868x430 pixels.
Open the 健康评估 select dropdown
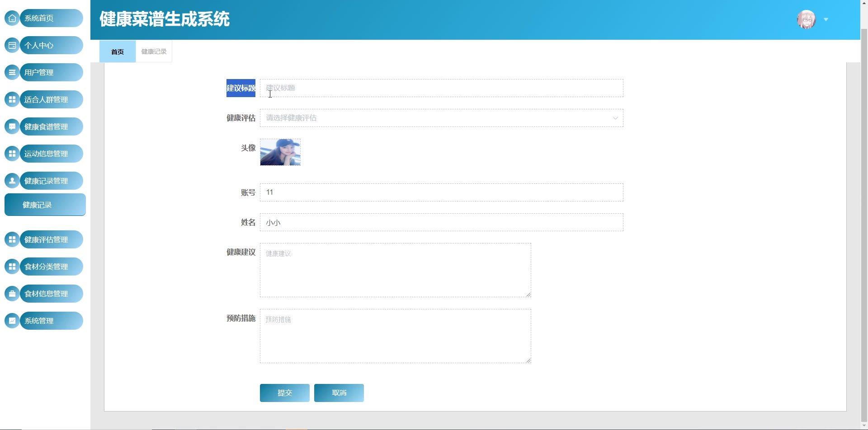tap(441, 118)
